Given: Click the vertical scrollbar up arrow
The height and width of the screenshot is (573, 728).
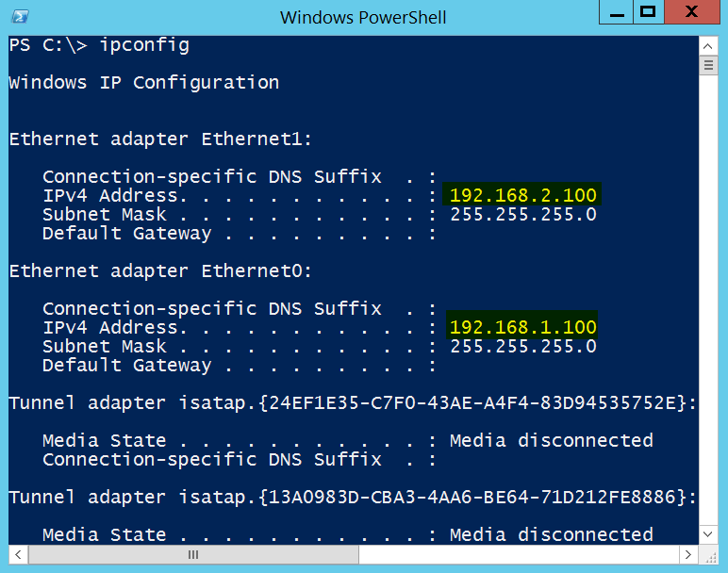Looking at the screenshot, I should (708, 45).
